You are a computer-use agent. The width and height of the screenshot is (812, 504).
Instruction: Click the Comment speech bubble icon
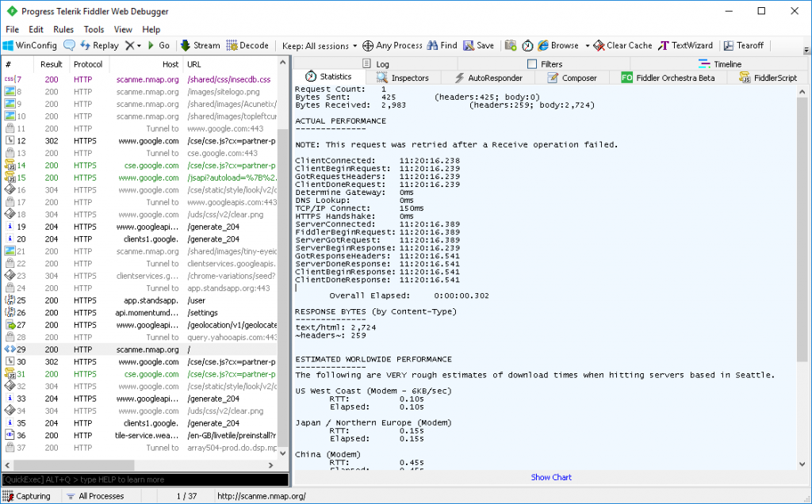point(70,45)
